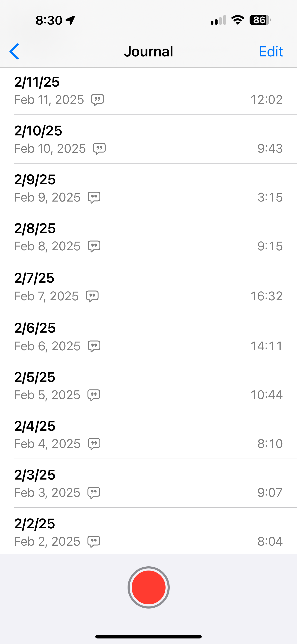Screen dimensions: 297x644
Task: Tap transcript icon on Feb 7 recording
Action: tap(92, 296)
